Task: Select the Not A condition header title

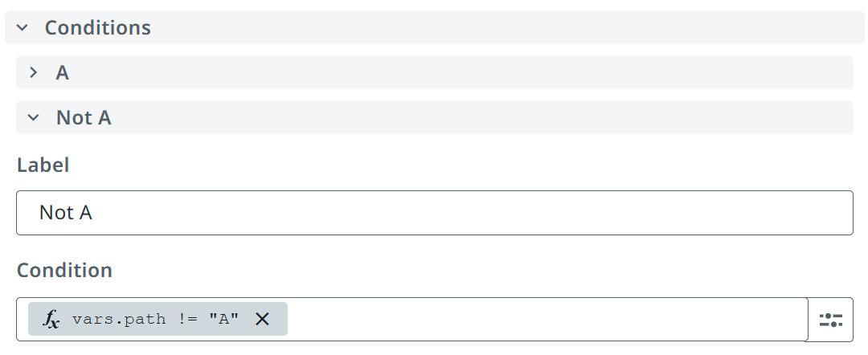Action: point(84,117)
